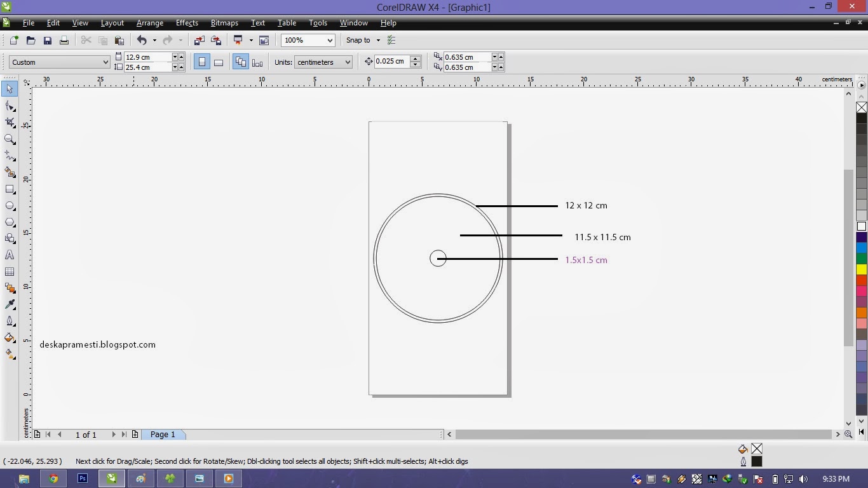Click the nudge distance input field
Image resolution: width=868 pixels, height=488 pixels.
[x=393, y=62]
